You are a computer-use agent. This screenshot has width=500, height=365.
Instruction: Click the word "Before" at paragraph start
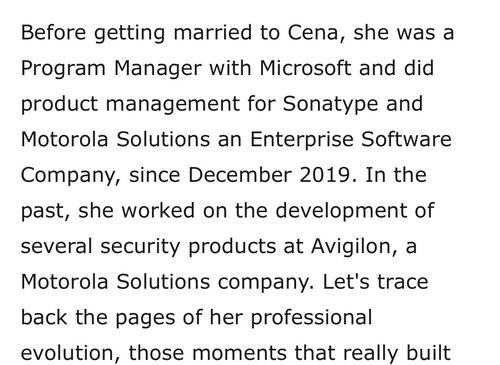[x=53, y=33]
